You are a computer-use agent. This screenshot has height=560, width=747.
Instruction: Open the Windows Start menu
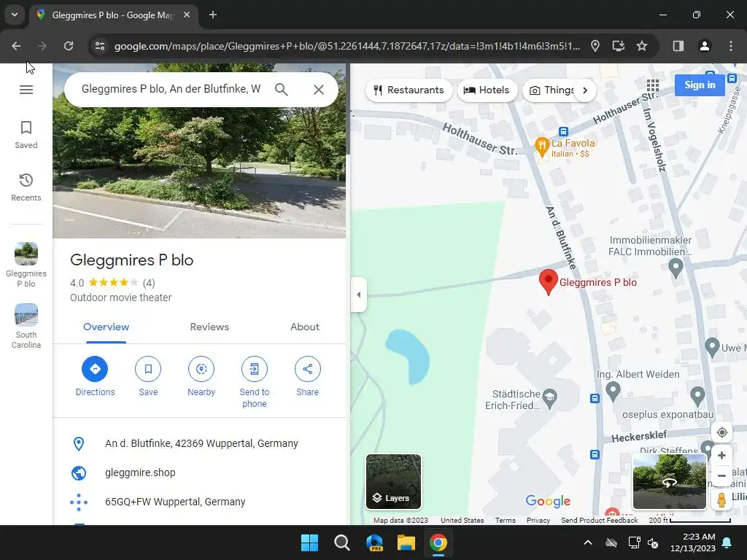(x=309, y=542)
